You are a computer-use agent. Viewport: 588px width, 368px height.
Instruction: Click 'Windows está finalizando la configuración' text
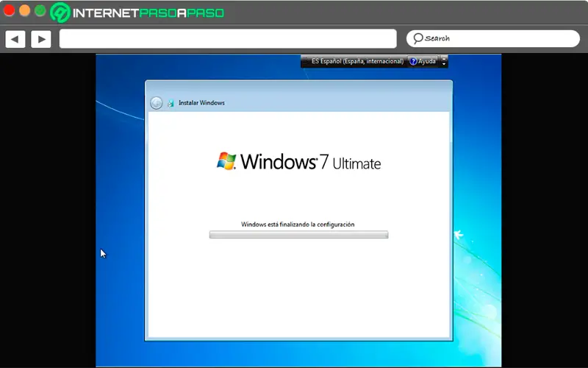point(298,224)
